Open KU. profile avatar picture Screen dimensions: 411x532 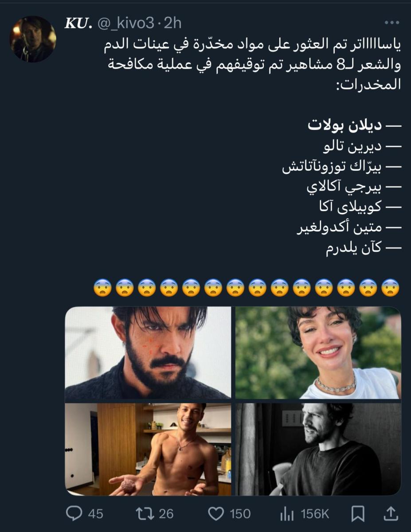pos(33,39)
